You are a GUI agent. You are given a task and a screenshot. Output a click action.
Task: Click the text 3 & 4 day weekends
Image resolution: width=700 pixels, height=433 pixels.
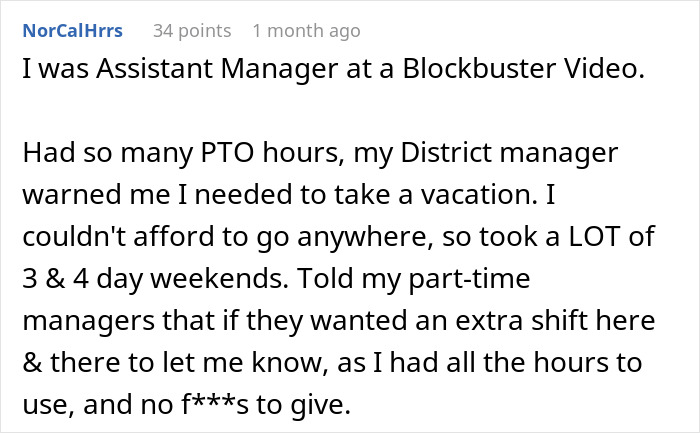[x=155, y=279]
